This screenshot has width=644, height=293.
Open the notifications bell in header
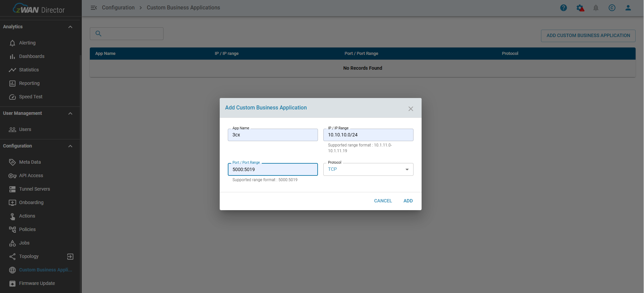(596, 8)
